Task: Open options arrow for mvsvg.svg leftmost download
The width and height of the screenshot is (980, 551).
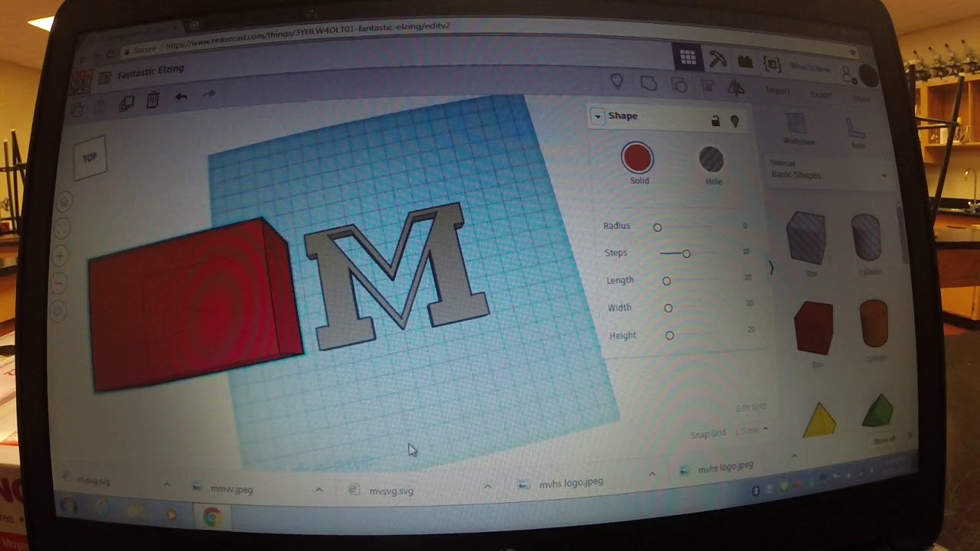Action: pos(167,484)
